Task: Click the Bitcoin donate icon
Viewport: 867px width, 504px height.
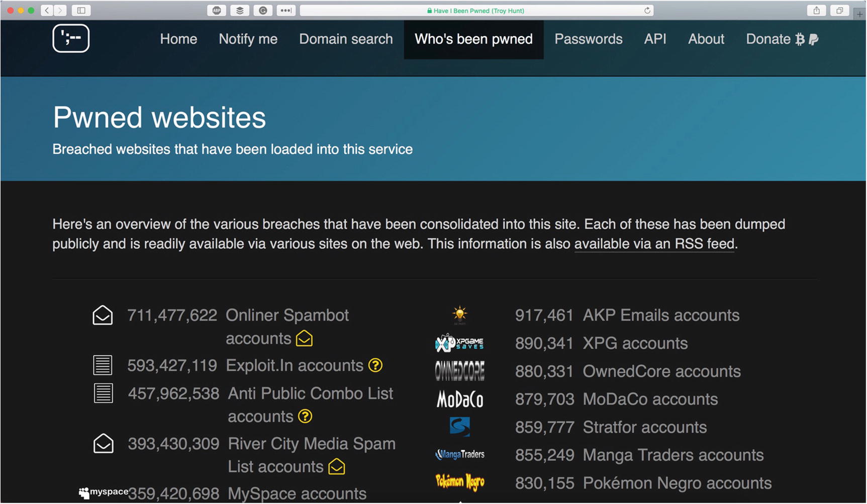Action: pyautogui.click(x=800, y=39)
